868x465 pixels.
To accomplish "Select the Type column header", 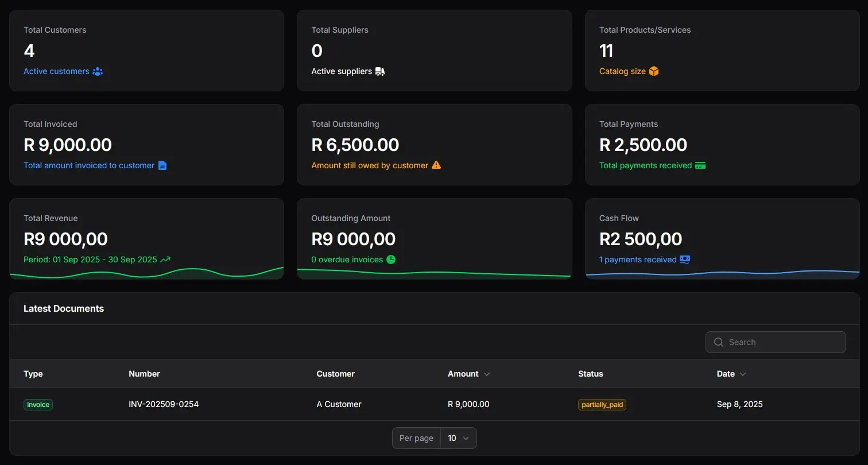I will 33,374.
